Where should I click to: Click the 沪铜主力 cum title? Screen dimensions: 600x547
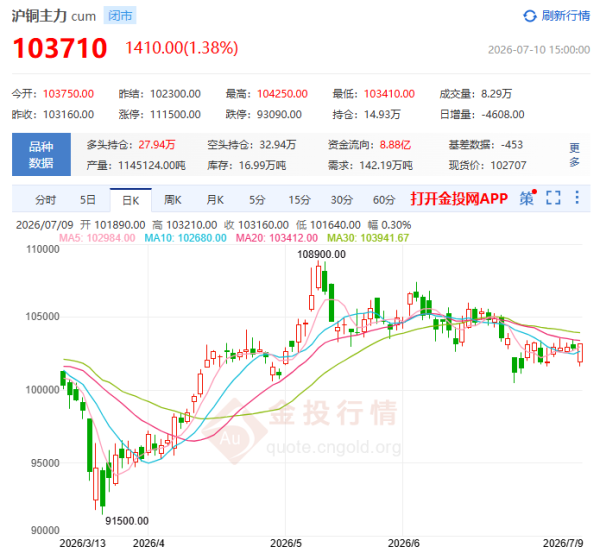tap(54, 16)
